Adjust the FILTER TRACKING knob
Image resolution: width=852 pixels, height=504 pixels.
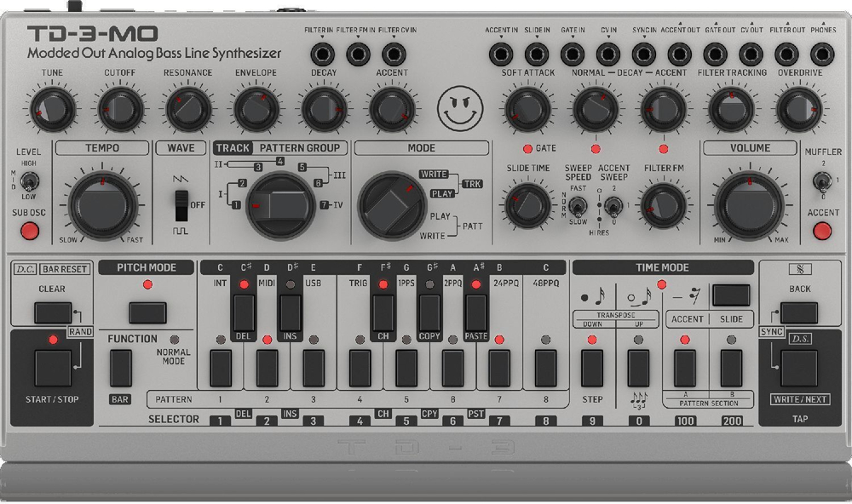coord(731,110)
